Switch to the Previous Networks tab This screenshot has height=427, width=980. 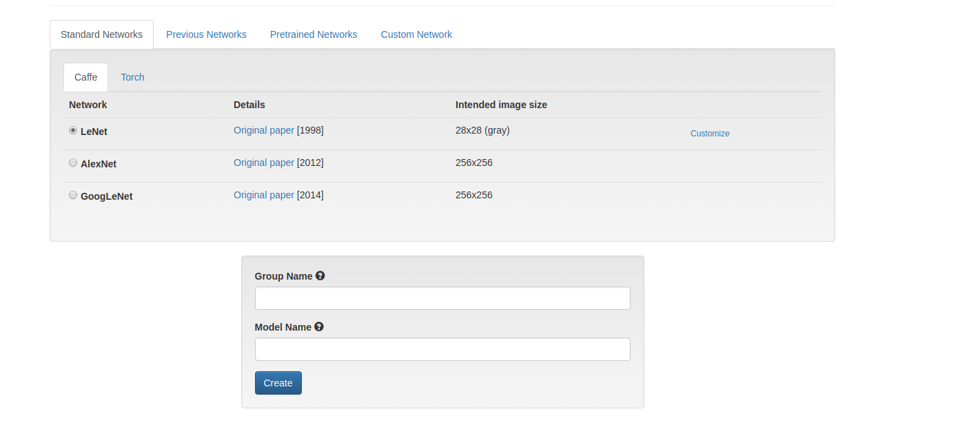pyautogui.click(x=206, y=34)
